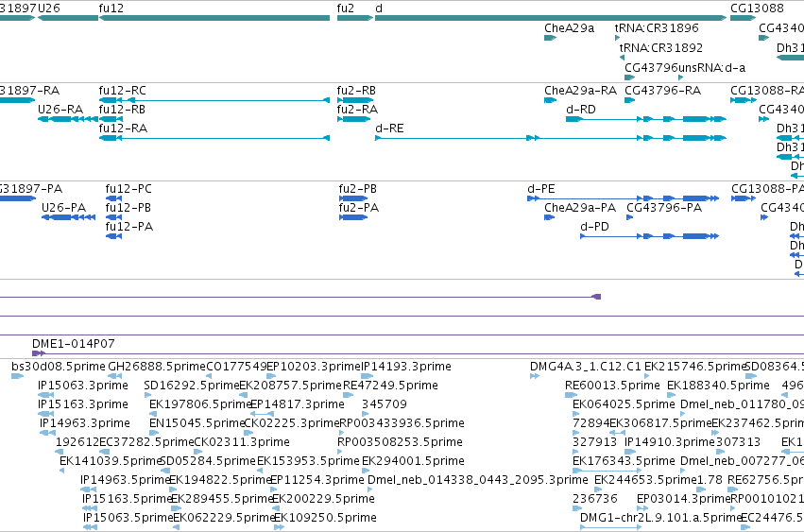This screenshot has width=804, height=532.
Task: Open the fu2-PA protein label
Action: tap(359, 208)
